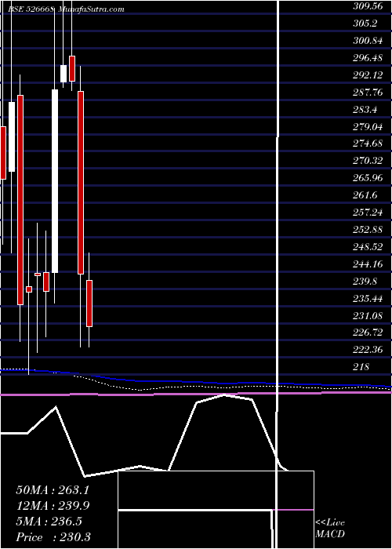Viewport: 392px width, 549px height.
Task: Click the 300.84 price axis label
Action: point(368,41)
